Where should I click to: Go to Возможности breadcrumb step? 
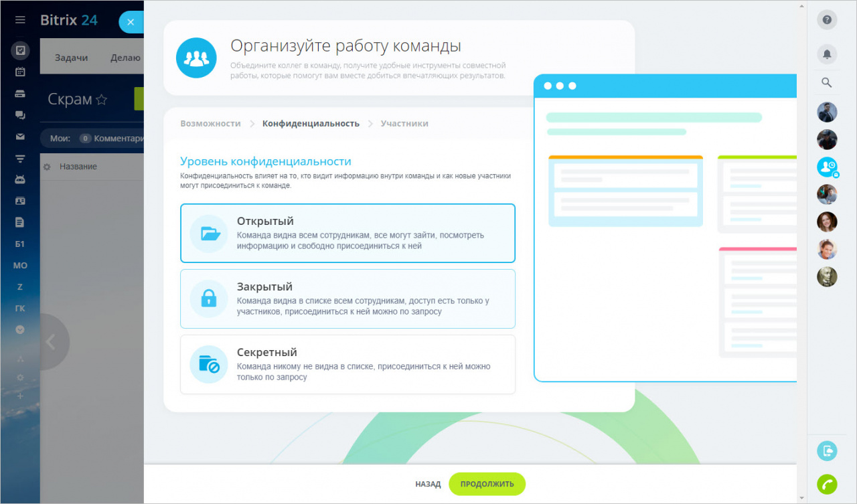[x=210, y=123]
